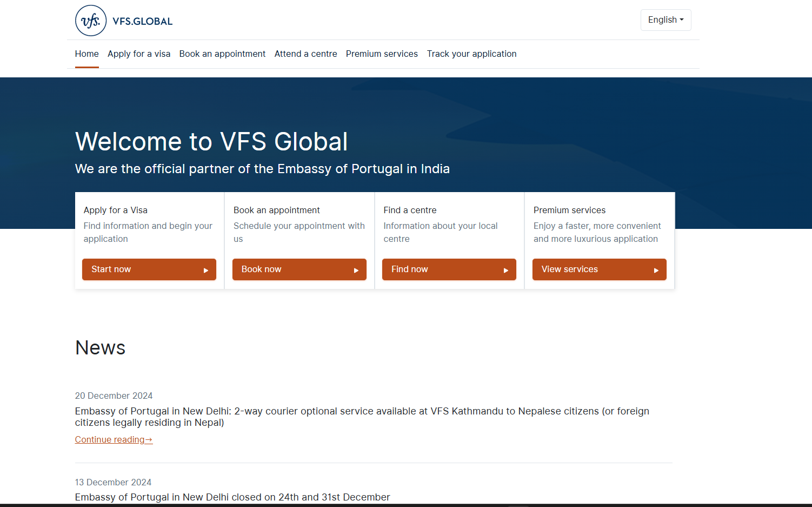
Task: Click the arrow icon on View services
Action: point(656,269)
